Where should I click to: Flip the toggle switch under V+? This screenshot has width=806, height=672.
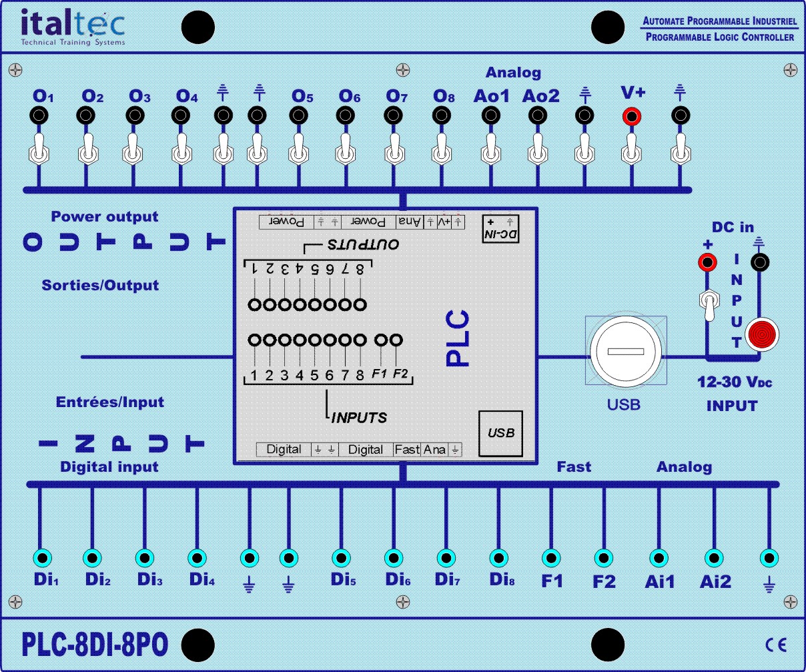click(x=631, y=151)
